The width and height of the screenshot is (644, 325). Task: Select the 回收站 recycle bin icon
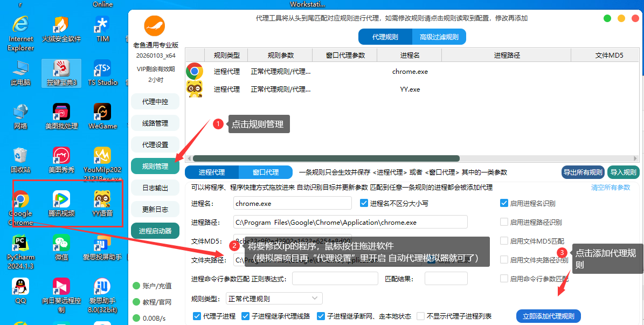[x=20, y=160]
